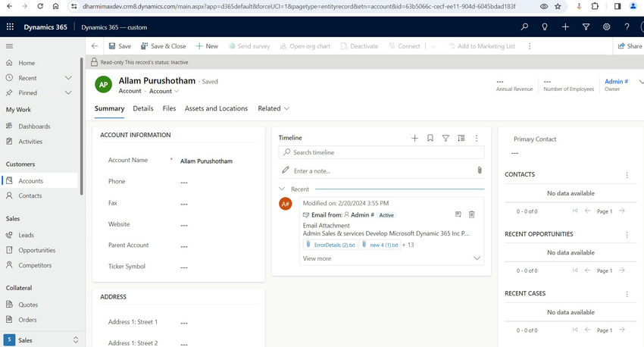Click the Share button
Viewport: 644px width, 347px height.
[630, 46]
